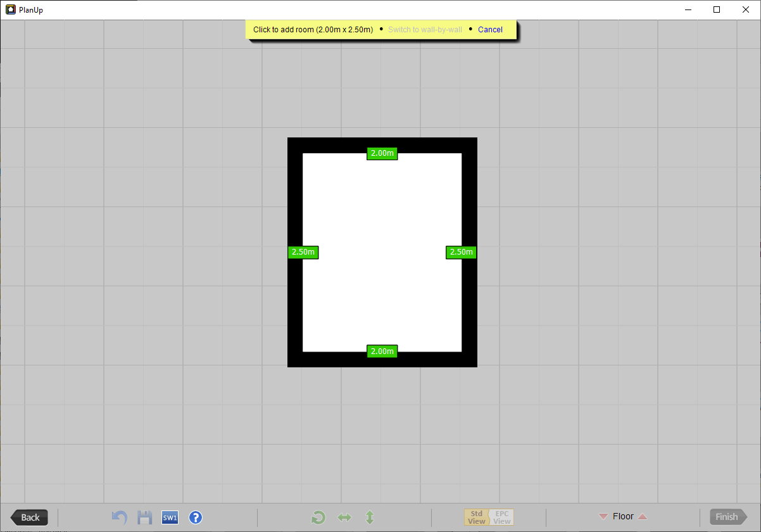Click the Cancel link in yellow banner
Image resolution: width=761 pixels, height=532 pixels.
pyautogui.click(x=490, y=30)
